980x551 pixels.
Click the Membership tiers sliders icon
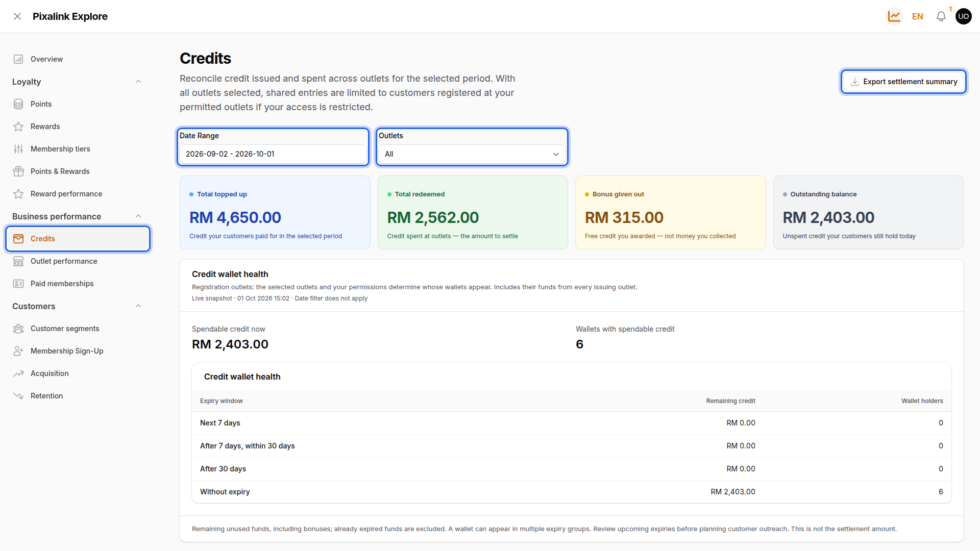click(x=18, y=149)
